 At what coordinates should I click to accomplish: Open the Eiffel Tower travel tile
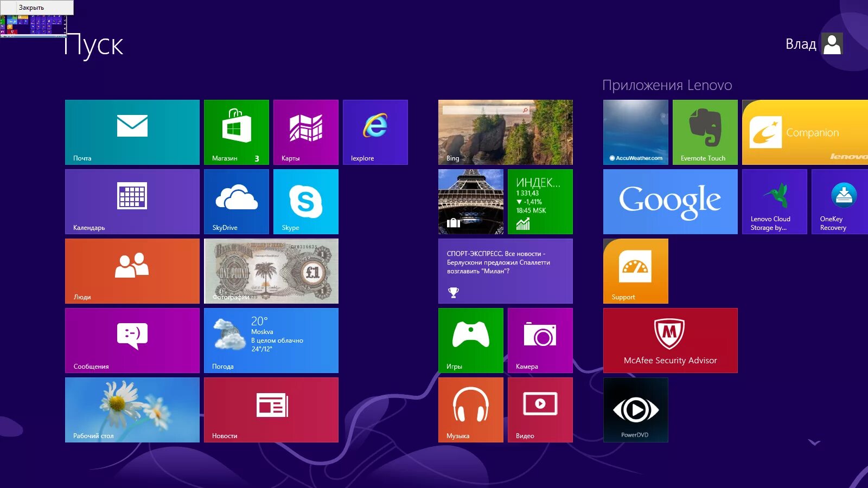click(471, 202)
